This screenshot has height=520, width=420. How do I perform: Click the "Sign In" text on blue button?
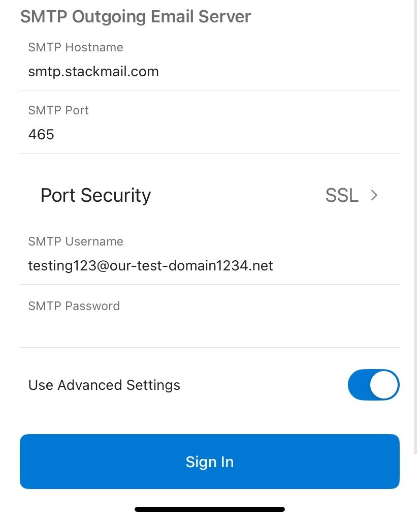point(209,462)
